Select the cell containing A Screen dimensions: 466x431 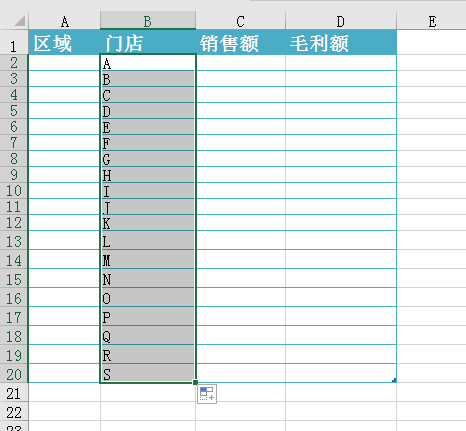[148, 63]
